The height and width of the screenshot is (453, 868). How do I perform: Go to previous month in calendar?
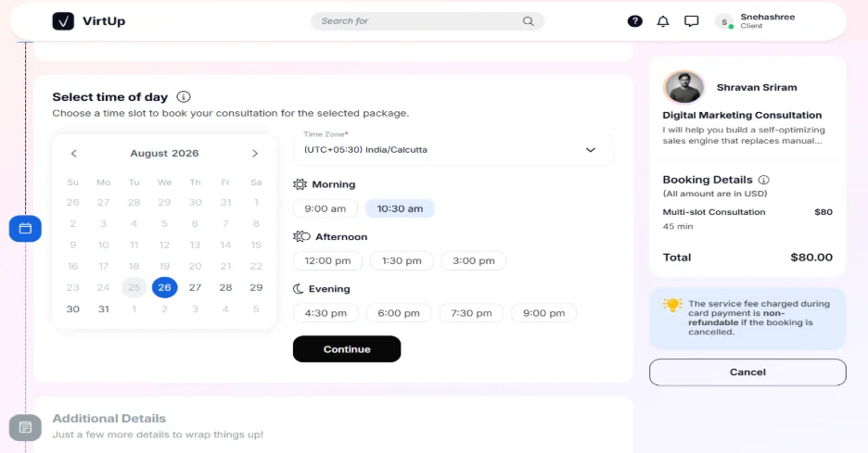(73, 153)
